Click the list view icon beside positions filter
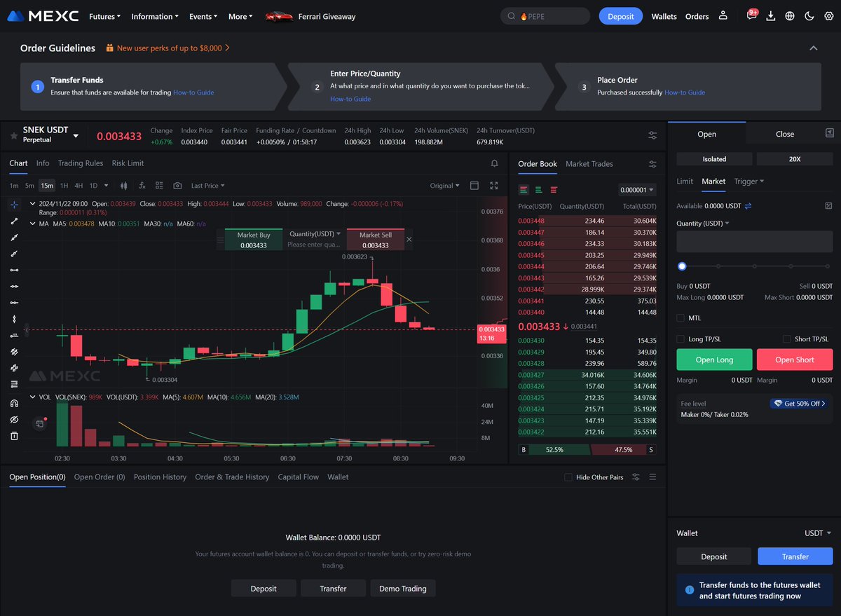Viewport: 841px width, 616px height. click(652, 477)
